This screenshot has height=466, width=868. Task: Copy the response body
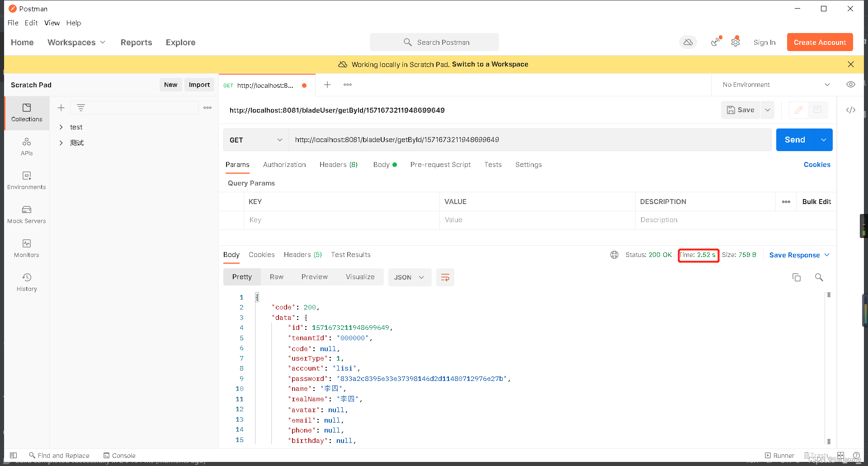coord(797,277)
